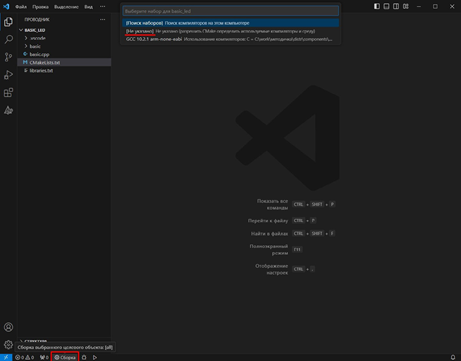Click the forwarded ports indicator in status bar
This screenshot has width=461, height=361.
44,357
